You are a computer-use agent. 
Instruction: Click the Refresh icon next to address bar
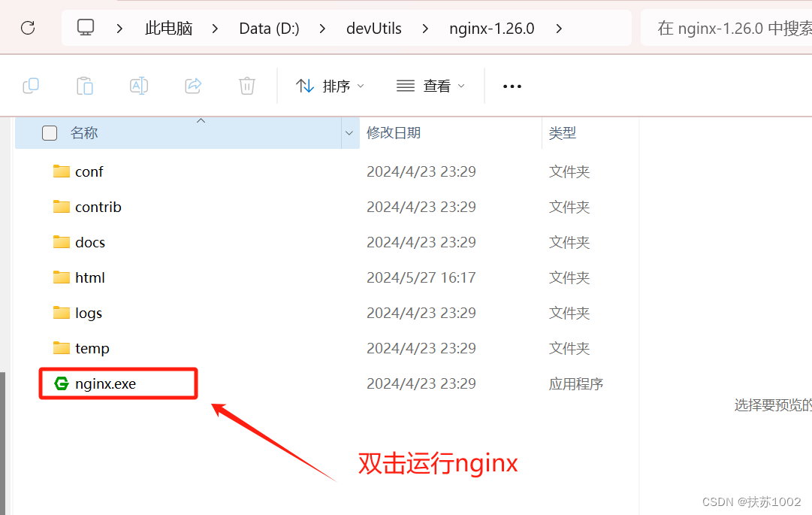[28, 28]
